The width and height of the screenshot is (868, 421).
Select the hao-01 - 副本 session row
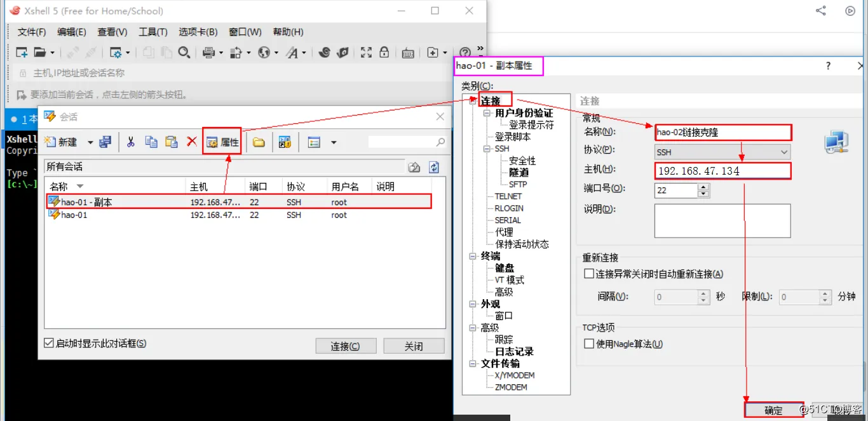239,202
